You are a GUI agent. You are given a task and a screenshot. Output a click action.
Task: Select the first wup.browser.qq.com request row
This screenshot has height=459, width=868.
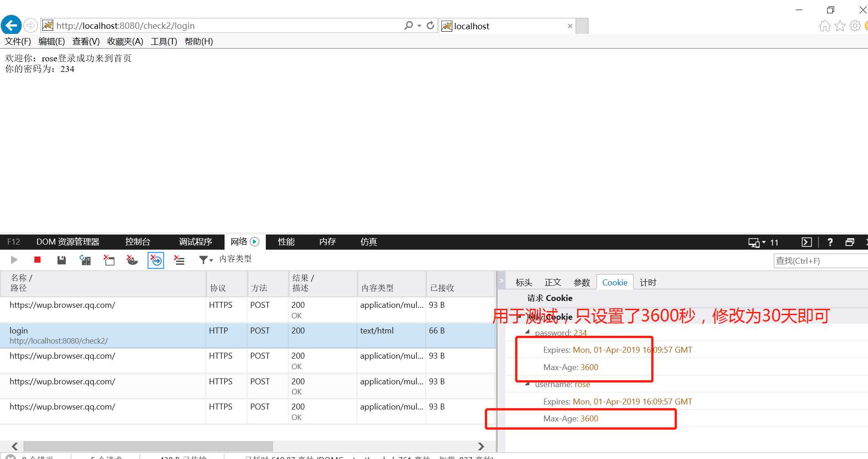(247, 310)
